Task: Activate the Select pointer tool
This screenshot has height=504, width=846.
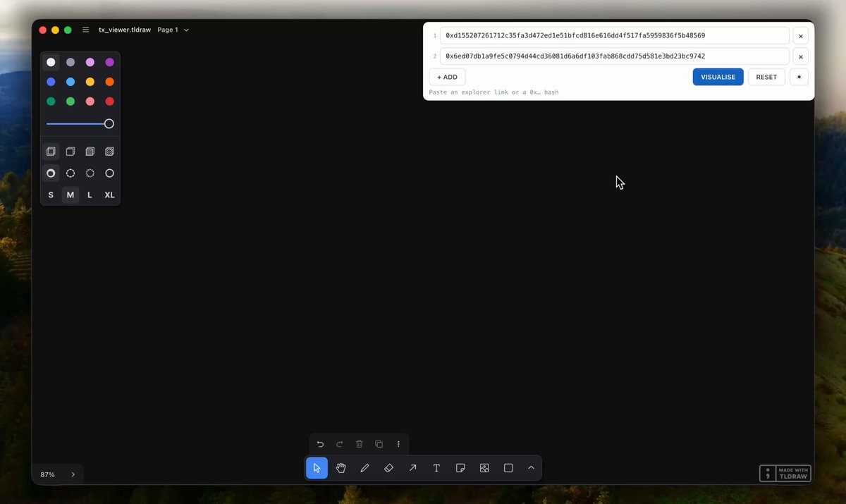Action: tap(317, 468)
